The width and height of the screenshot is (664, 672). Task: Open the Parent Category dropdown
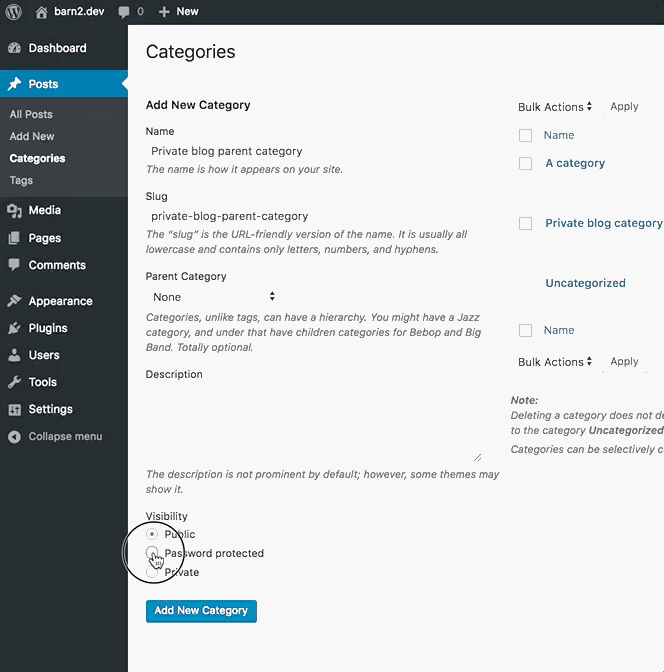click(213, 297)
